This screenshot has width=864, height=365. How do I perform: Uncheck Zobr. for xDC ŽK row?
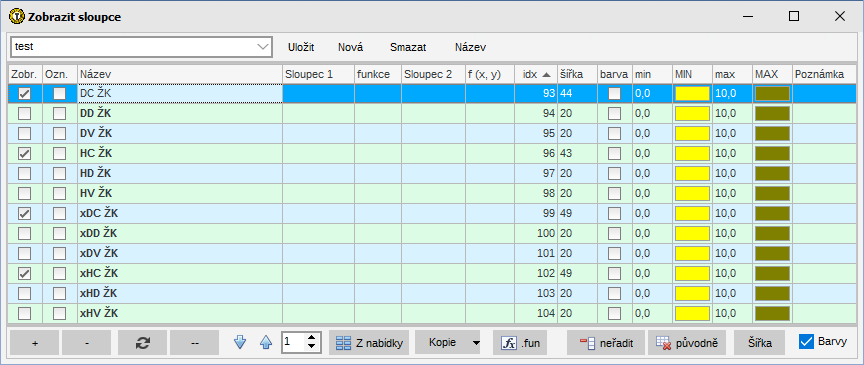point(24,213)
